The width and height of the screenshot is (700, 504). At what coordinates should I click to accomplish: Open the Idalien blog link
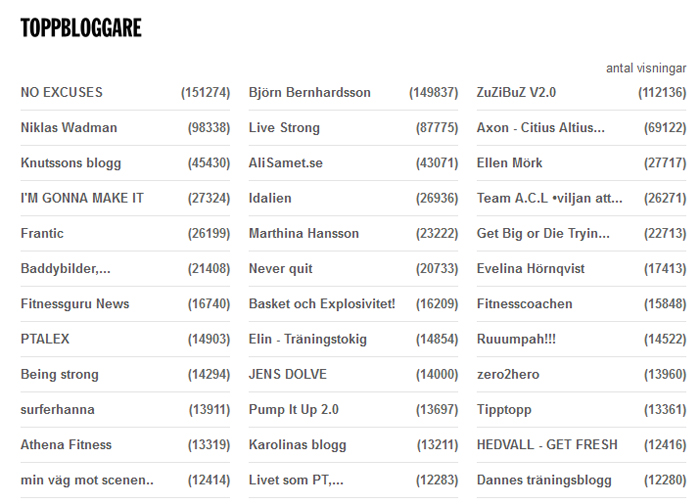(x=270, y=198)
